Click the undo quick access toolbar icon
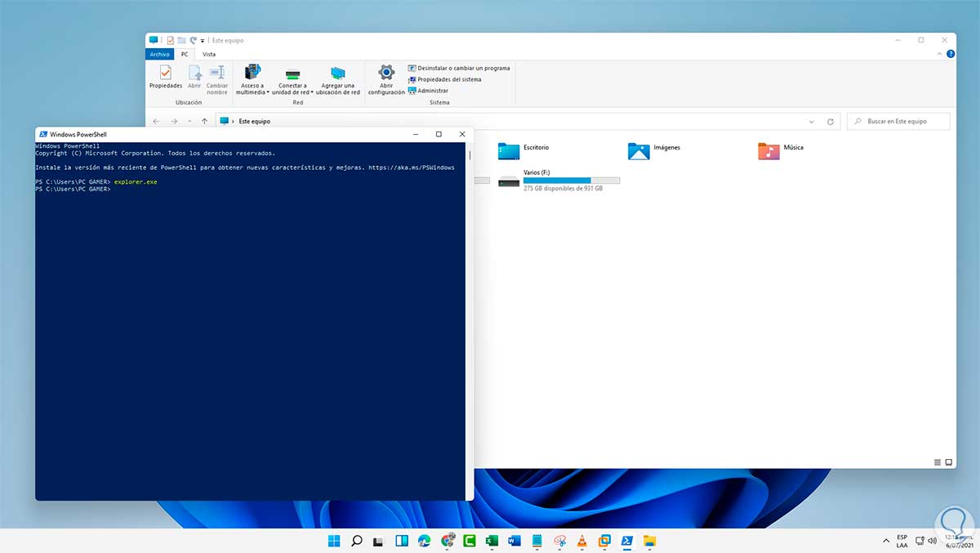Viewport: 980px width, 553px height. 193,40
